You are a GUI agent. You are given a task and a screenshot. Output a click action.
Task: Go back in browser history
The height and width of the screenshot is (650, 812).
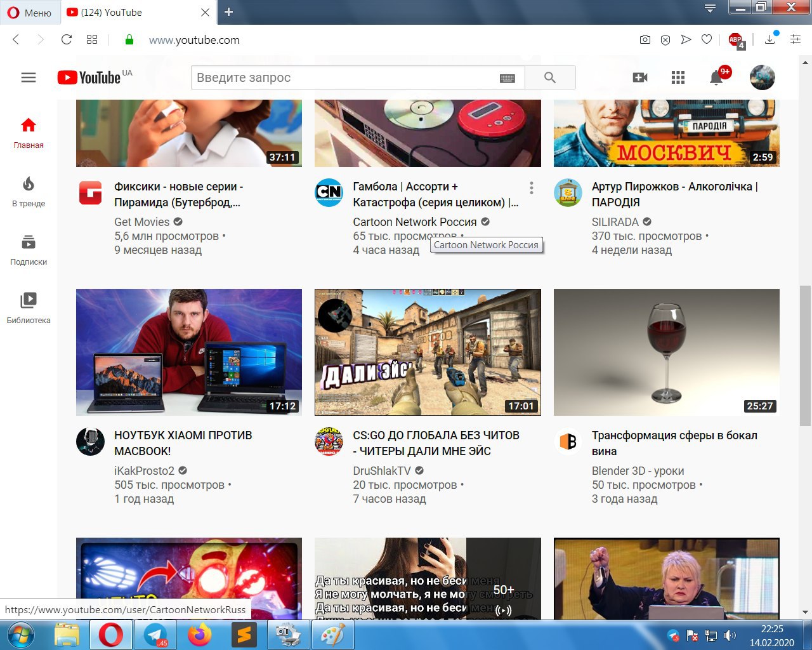[x=16, y=39]
